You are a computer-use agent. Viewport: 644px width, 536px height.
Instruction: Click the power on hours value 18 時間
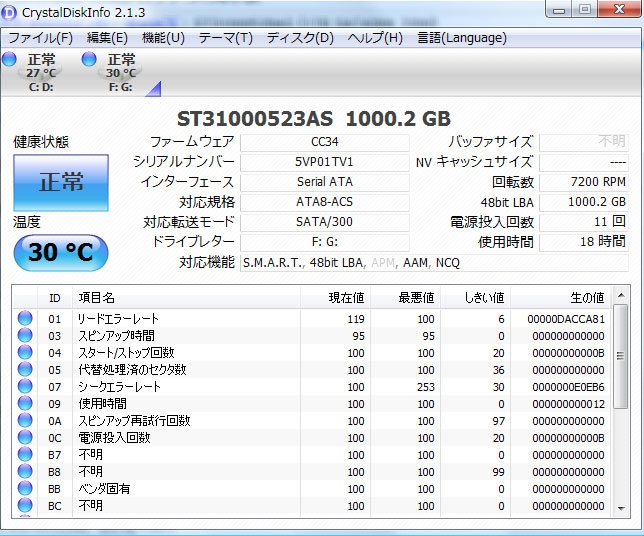pyautogui.click(x=584, y=242)
